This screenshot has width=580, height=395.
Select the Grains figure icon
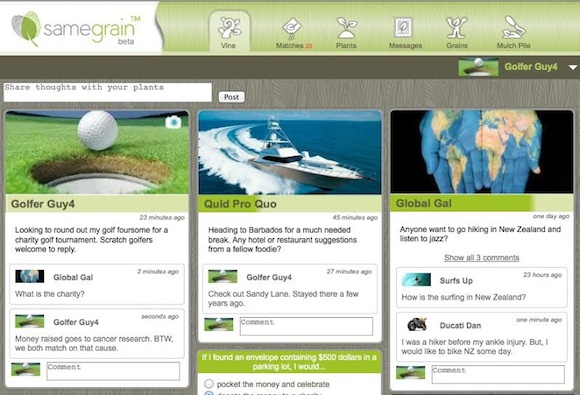(456, 28)
